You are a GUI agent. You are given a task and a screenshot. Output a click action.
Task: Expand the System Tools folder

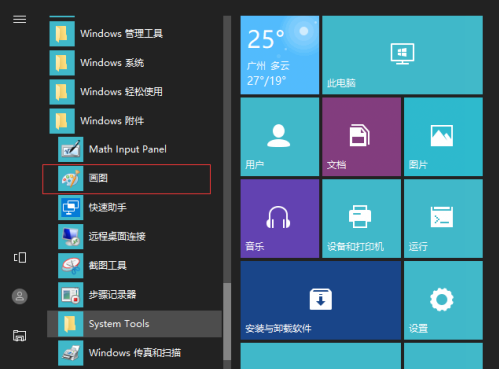(x=134, y=324)
